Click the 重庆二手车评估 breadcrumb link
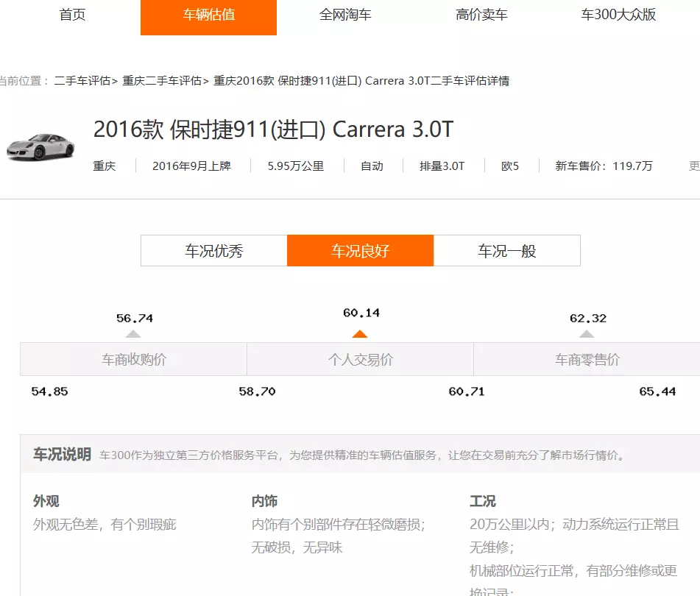The width and height of the screenshot is (700, 596). pos(162,81)
